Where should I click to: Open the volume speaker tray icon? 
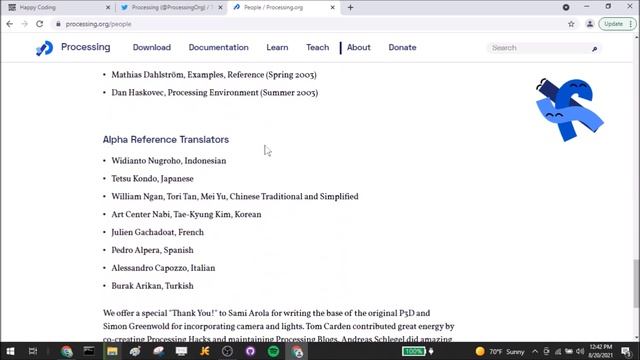click(580, 351)
